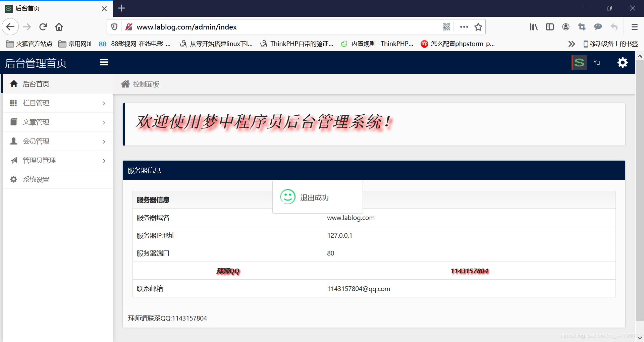Click the 管理员管理 paper plane icon
The height and width of the screenshot is (342, 644).
pyautogui.click(x=14, y=160)
